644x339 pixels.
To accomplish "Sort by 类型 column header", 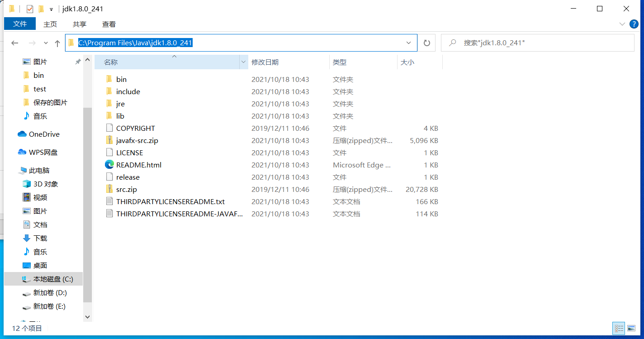I will [x=363, y=62].
